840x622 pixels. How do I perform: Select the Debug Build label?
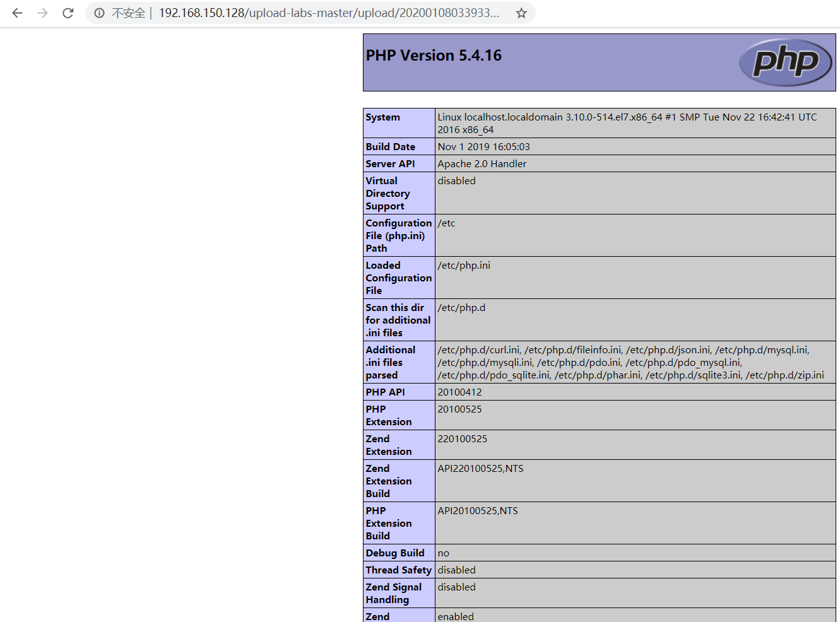tap(395, 553)
